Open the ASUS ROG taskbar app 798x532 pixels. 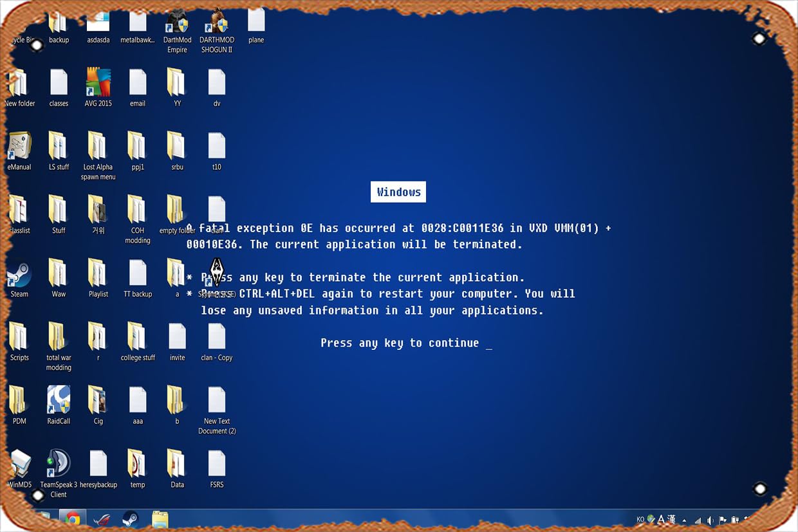point(102,519)
